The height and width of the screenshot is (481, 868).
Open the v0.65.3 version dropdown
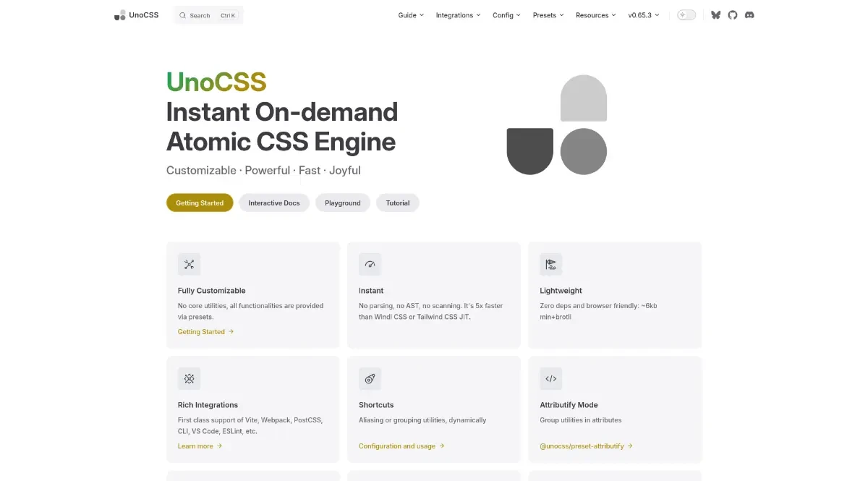(644, 15)
